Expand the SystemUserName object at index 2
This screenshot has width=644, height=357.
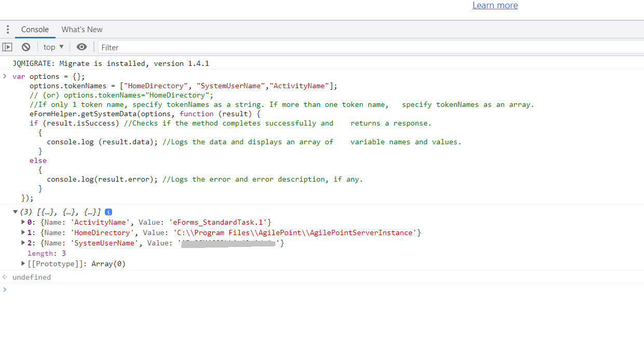(23, 243)
